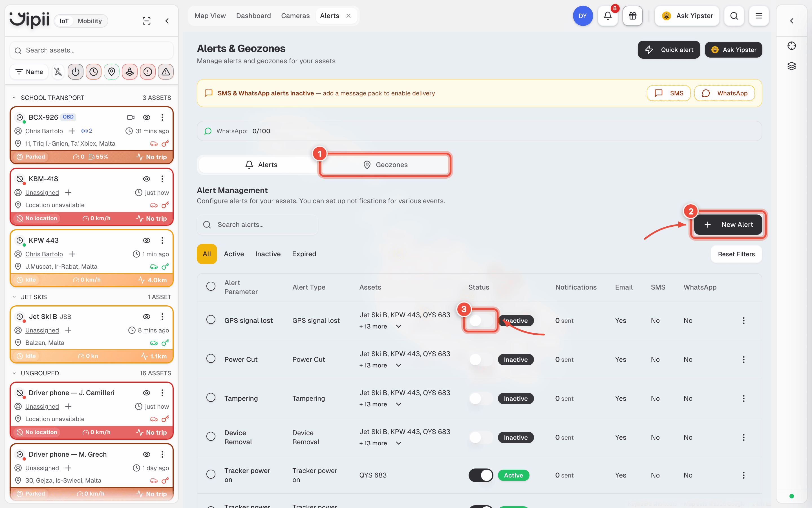Disable the Tracker power on alert switch
The image size is (812, 508).
point(481,475)
